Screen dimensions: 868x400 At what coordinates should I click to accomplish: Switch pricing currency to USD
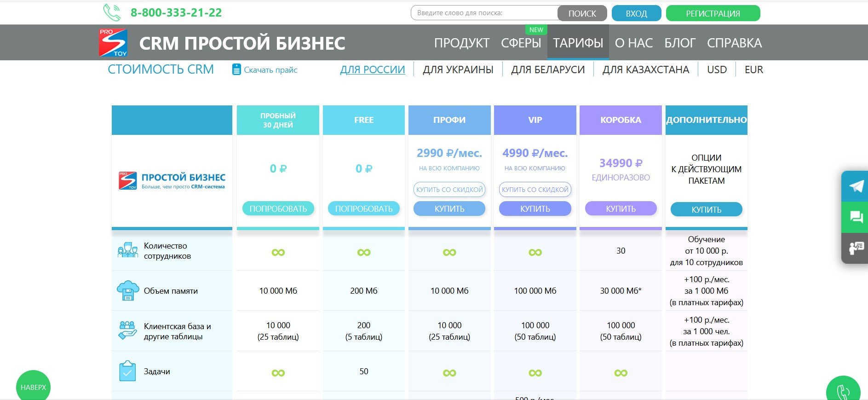click(717, 70)
